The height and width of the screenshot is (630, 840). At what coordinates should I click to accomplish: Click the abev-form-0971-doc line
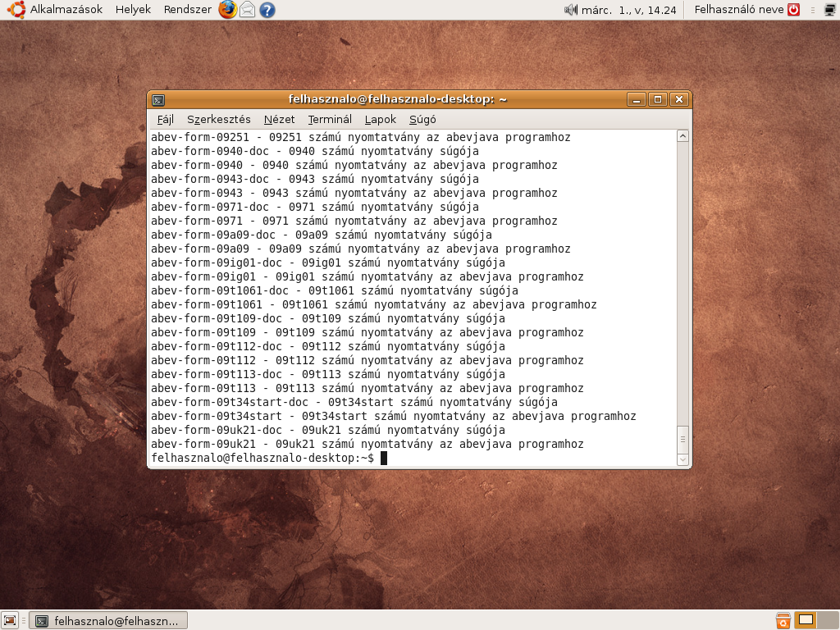[315, 207]
